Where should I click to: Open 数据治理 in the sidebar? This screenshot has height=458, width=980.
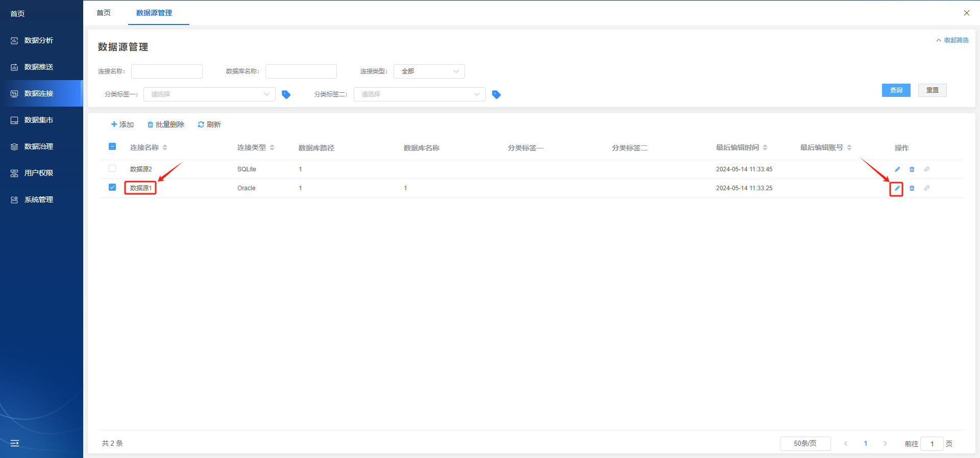(x=39, y=146)
